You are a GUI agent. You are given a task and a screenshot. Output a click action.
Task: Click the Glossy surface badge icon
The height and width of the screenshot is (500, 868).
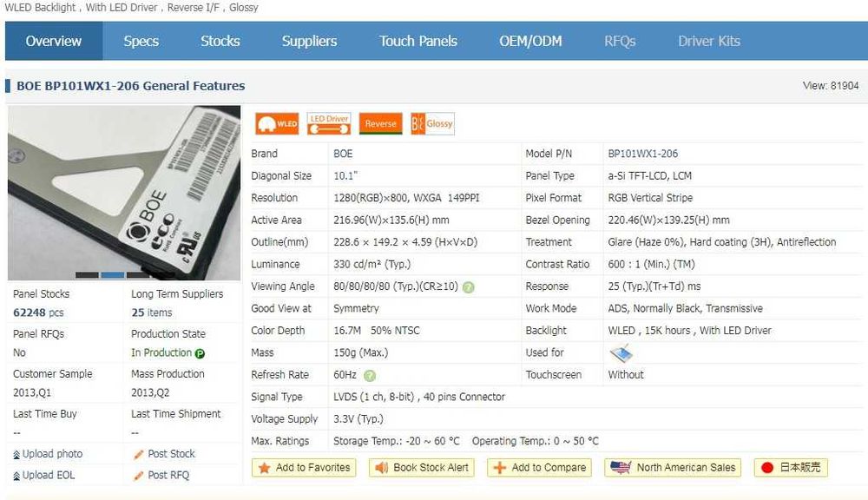coord(432,124)
